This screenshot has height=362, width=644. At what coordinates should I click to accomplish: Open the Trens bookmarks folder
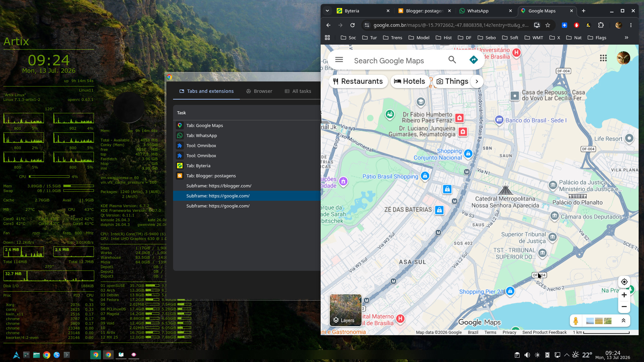point(392,38)
